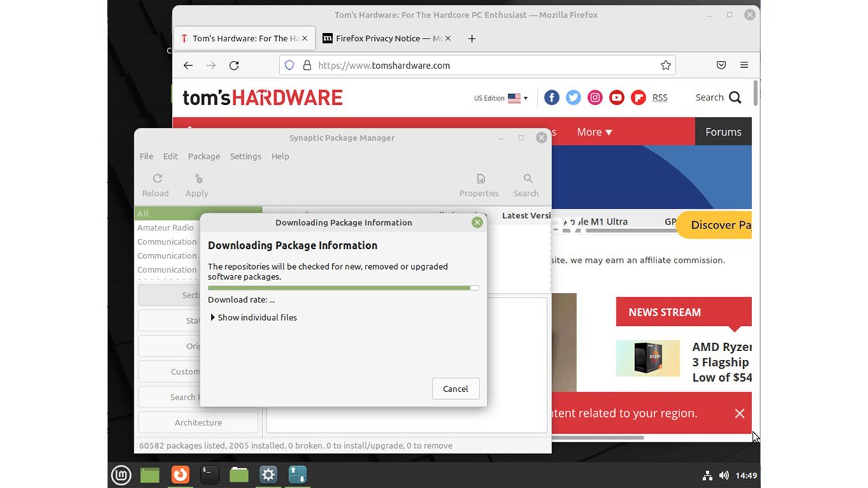
Task: Click the download progress bar
Action: tap(343, 288)
